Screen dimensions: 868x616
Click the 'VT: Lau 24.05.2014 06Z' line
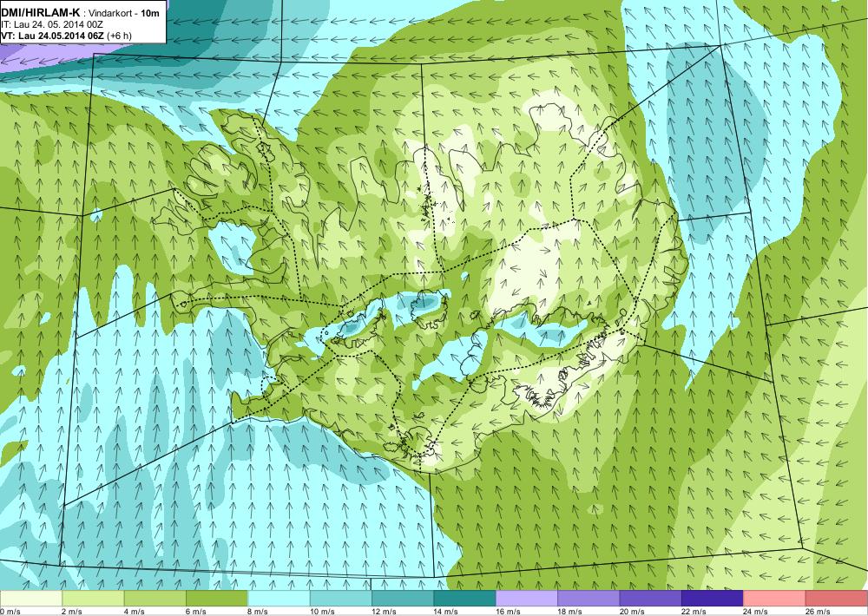coord(52,36)
